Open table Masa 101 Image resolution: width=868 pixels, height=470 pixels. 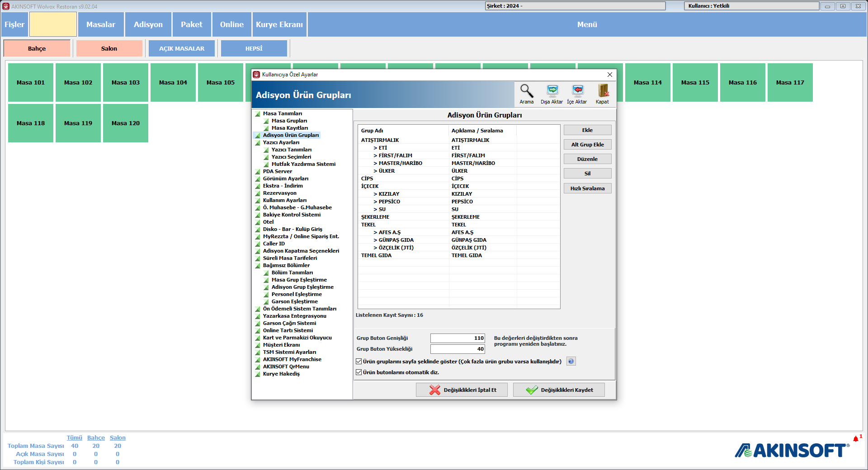[31, 82]
